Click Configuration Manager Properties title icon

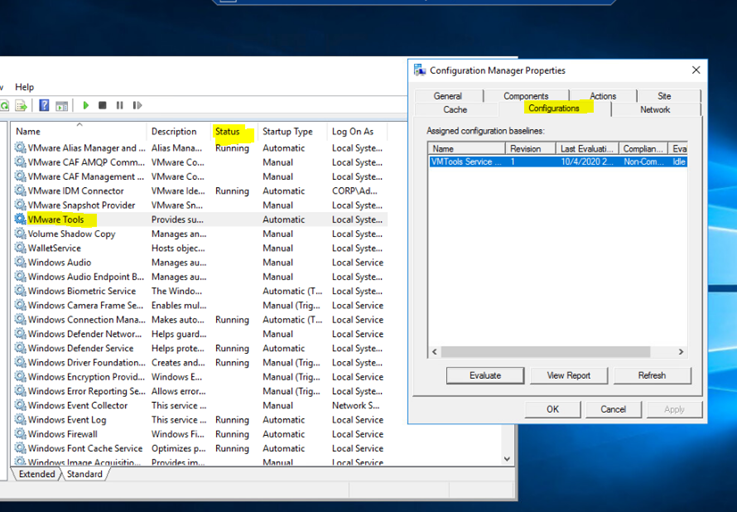coord(420,70)
